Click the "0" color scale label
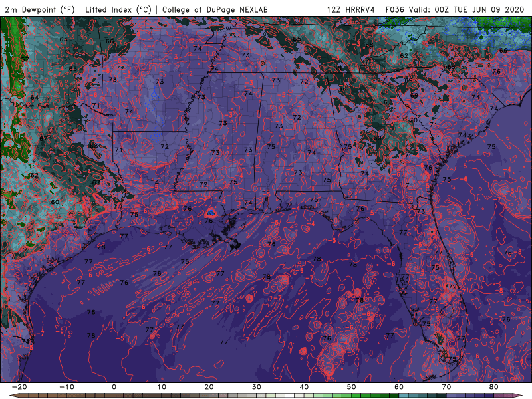The width and height of the screenshot is (532, 399). (114, 387)
